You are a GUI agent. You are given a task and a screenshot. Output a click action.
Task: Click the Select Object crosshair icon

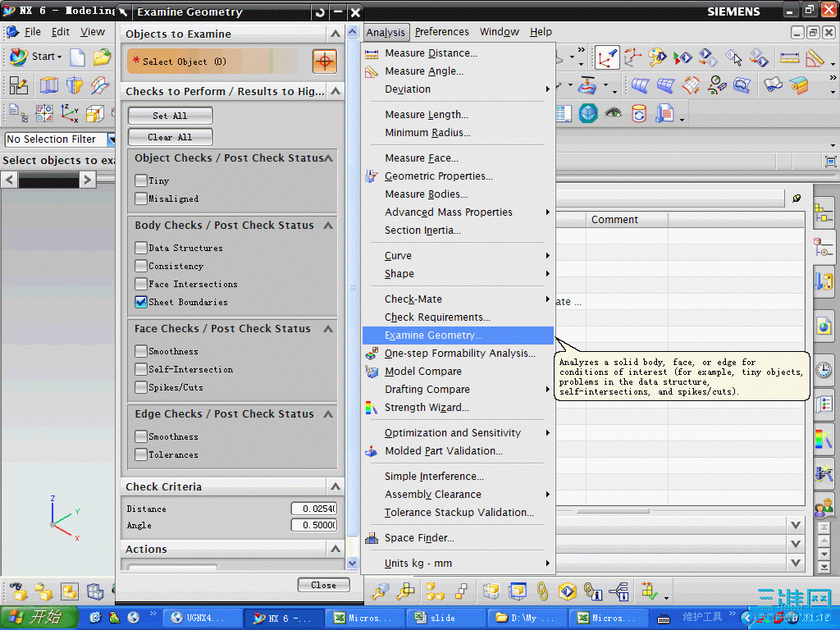point(325,61)
